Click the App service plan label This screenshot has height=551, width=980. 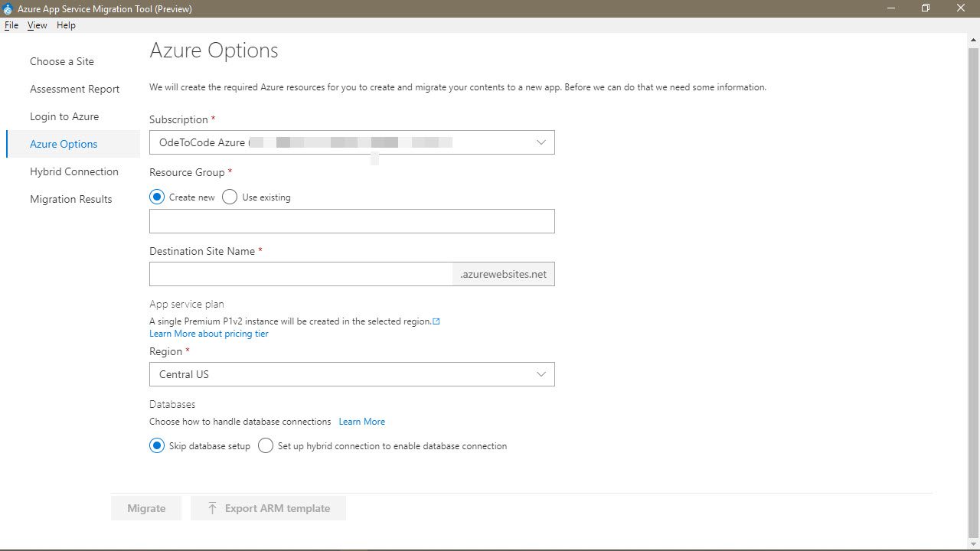point(187,304)
